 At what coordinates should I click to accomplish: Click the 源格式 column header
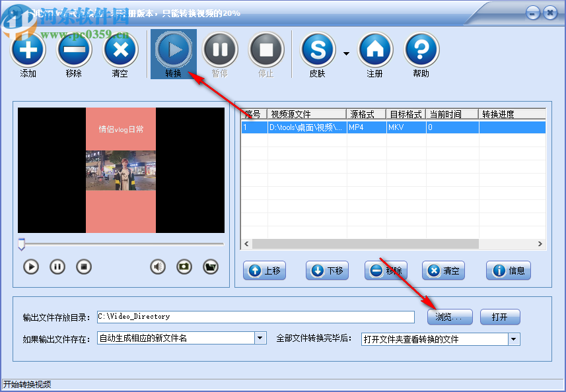pos(367,114)
